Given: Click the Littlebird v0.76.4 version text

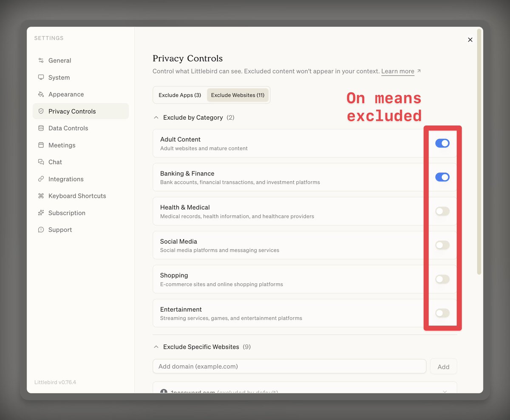Looking at the screenshot, I should coord(55,382).
